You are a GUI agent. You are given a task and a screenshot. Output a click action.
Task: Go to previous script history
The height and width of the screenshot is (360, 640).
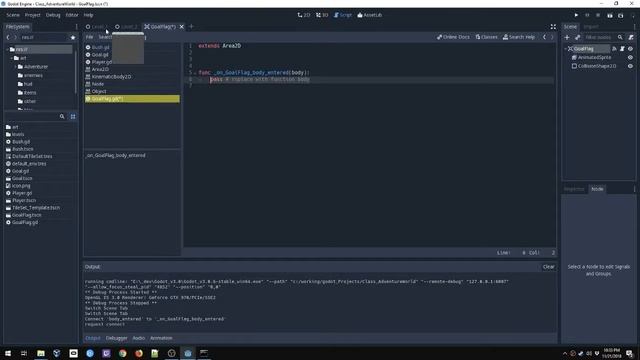(544, 37)
